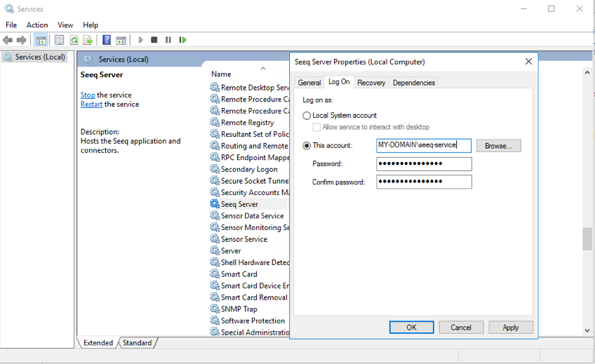Switch to the Recovery tab
The height and width of the screenshot is (364, 595).
(371, 83)
